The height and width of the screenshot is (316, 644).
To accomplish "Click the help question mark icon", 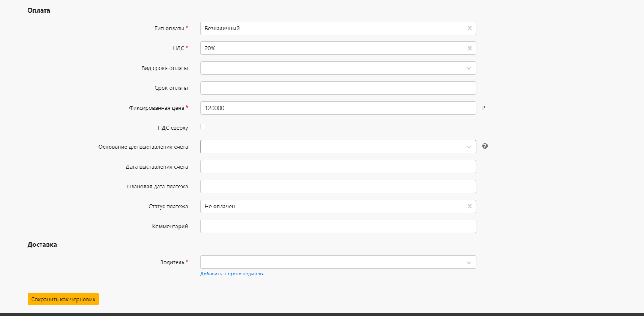I will (485, 146).
